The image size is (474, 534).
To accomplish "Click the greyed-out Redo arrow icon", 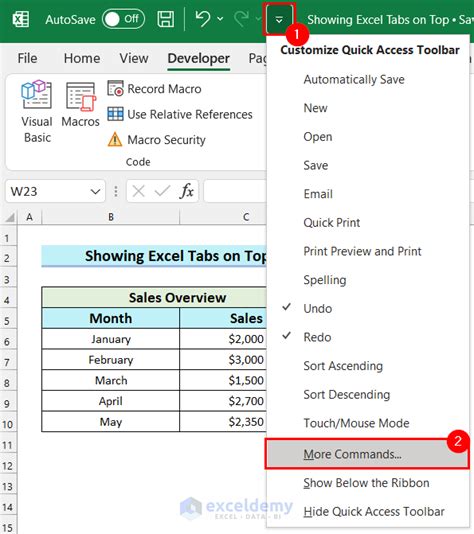I will pyautogui.click(x=241, y=19).
